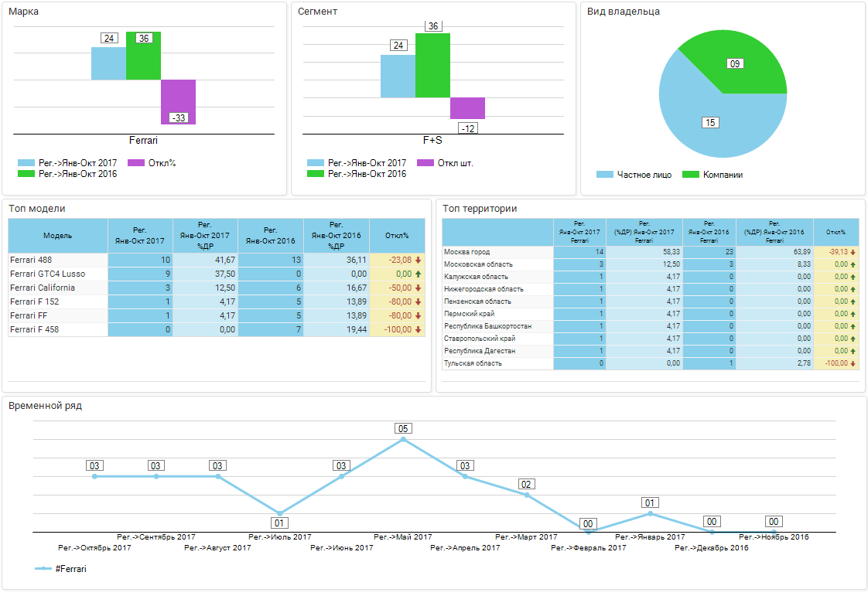Toggle Рег.->Янв-Окт 2016 legend swatch in Марка chart
Image resolution: width=868 pixels, height=613 pixels.
pos(26,174)
